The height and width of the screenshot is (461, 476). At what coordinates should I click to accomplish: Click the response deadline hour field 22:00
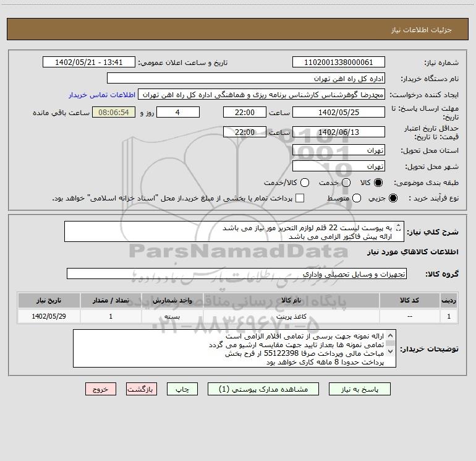(x=245, y=113)
